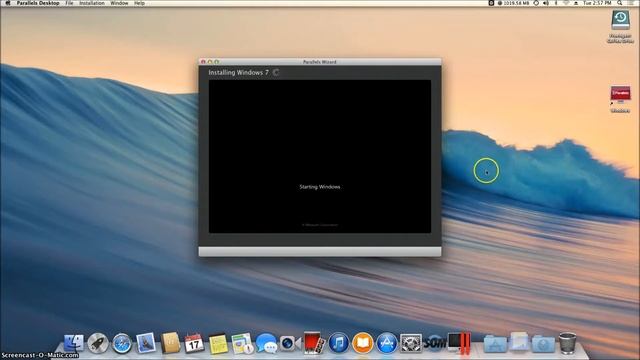Minimize the Parallels Wizard window
This screenshot has width=640, height=360.
pyautogui.click(x=210, y=62)
